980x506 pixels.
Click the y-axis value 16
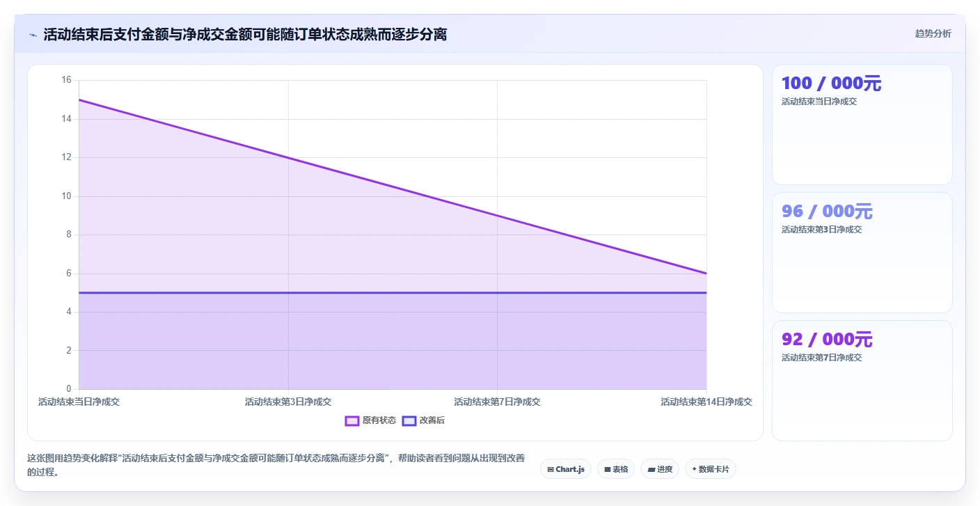point(67,80)
